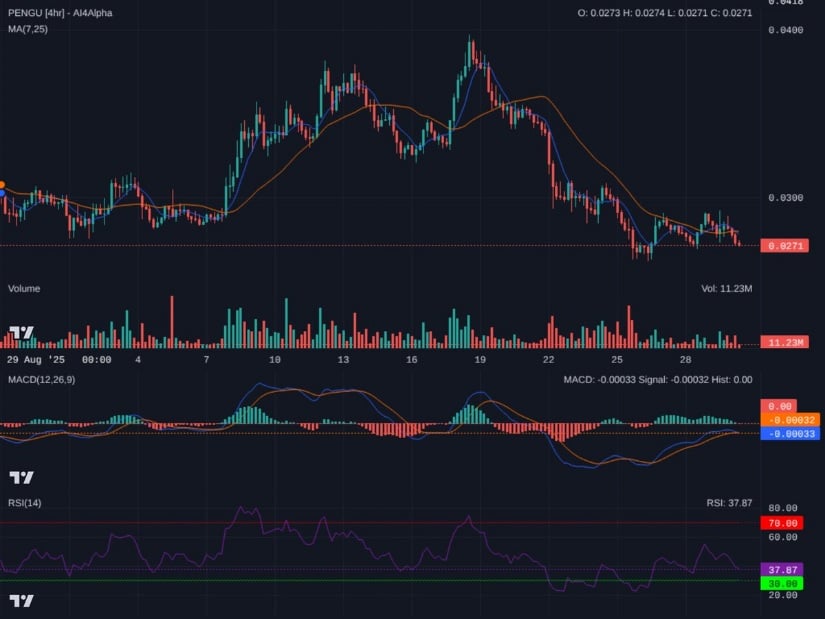This screenshot has width=825, height=619.
Task: Select the red 0.0271 current price tag
Action: [x=784, y=245]
